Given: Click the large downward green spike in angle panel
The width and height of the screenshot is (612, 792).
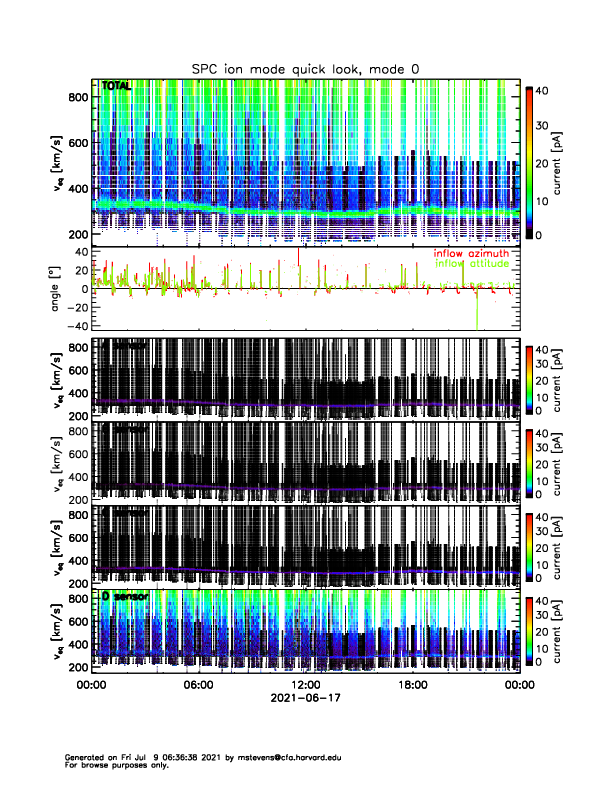Looking at the screenshot, I should tap(478, 312).
